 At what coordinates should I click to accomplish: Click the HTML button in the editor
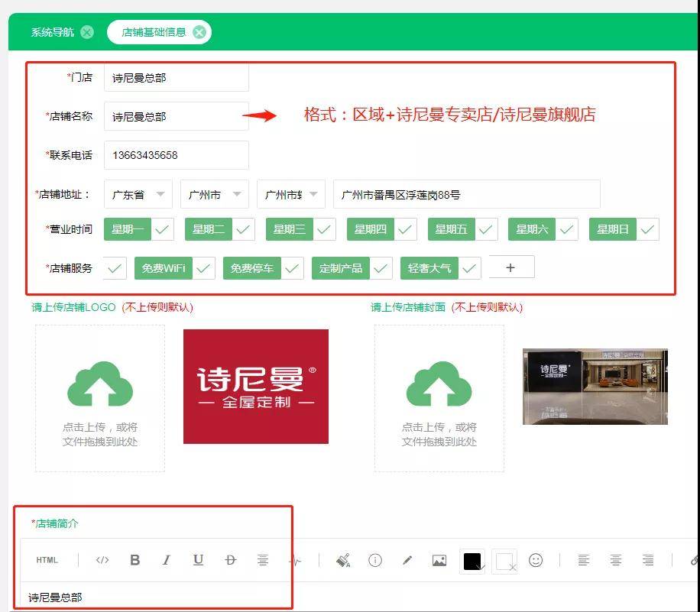click(x=47, y=560)
